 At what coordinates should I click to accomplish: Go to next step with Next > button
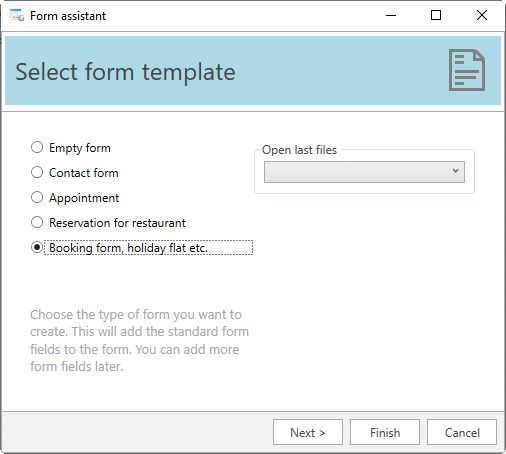coord(308,432)
